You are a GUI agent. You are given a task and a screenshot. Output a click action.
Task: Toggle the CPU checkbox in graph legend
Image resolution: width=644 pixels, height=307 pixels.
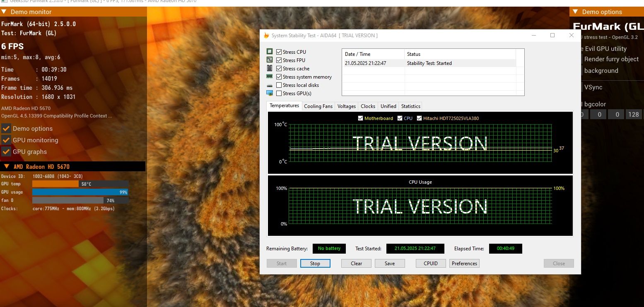[x=400, y=118]
